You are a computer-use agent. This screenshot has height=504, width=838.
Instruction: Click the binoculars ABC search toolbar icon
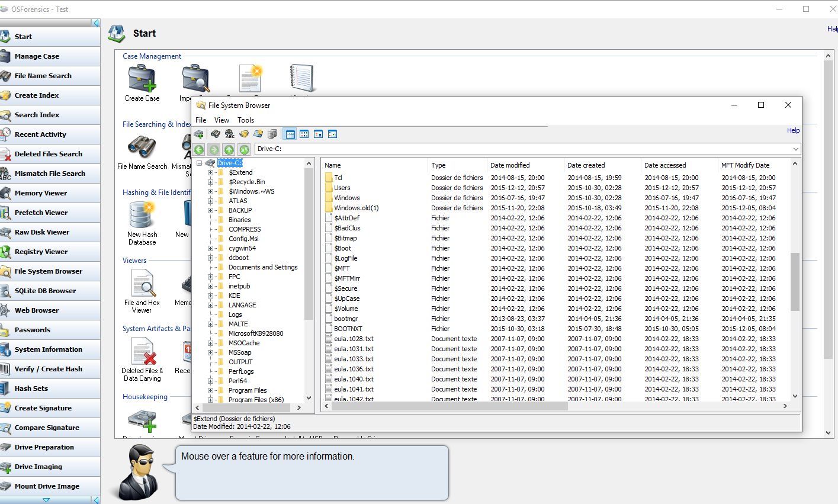pyautogui.click(x=230, y=134)
